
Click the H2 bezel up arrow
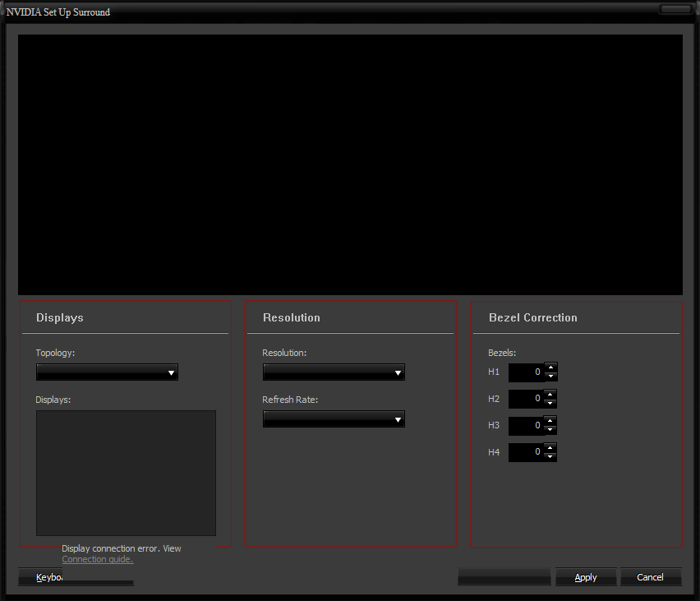click(x=550, y=394)
